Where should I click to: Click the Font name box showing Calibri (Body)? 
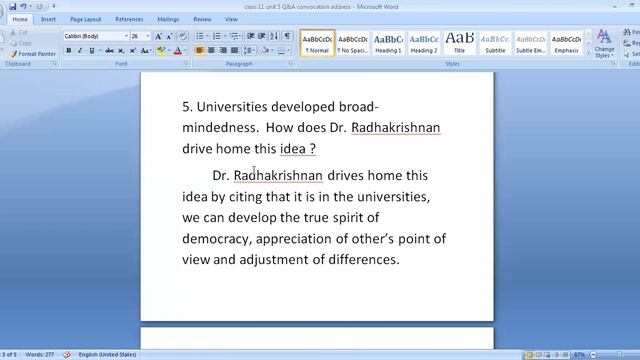(93, 36)
